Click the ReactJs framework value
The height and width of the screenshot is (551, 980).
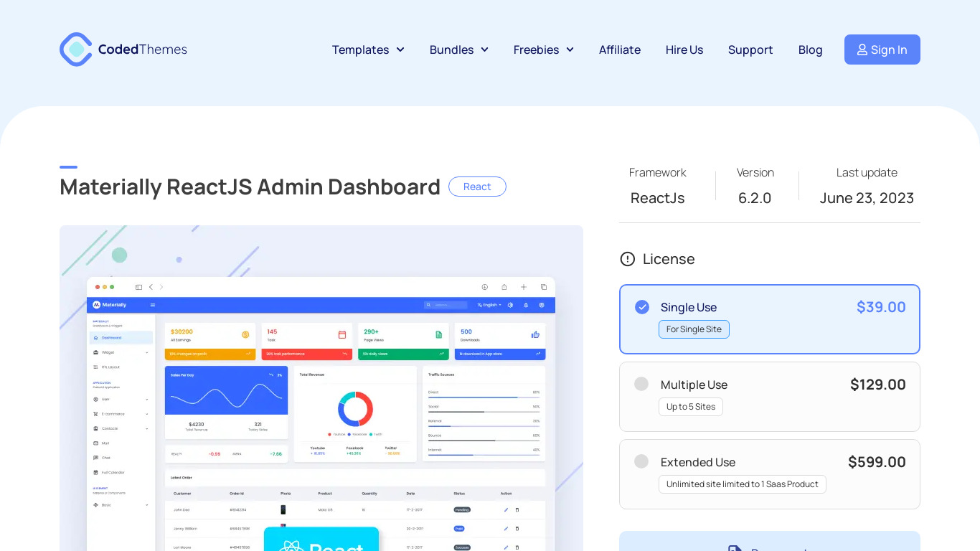pos(658,198)
